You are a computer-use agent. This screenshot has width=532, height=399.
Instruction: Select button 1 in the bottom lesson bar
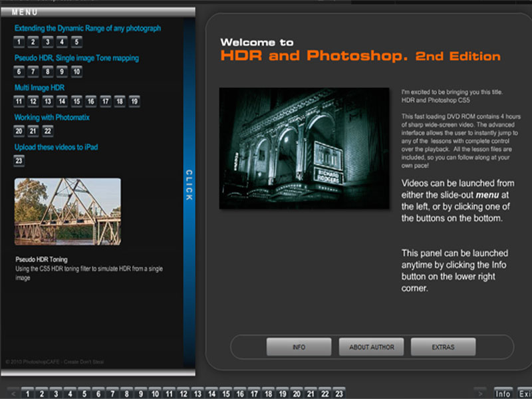[x=27, y=394]
